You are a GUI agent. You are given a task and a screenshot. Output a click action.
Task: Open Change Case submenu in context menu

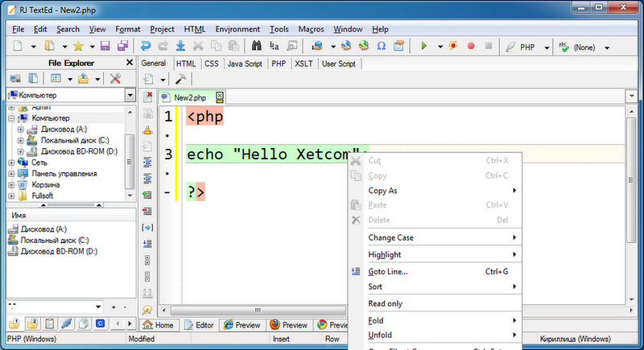pyautogui.click(x=435, y=237)
